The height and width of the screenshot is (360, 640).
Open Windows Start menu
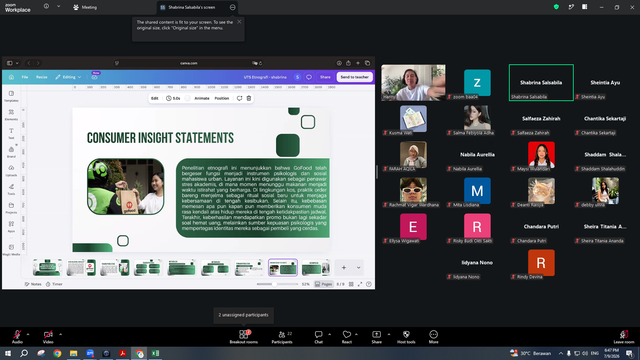[x=8, y=353]
